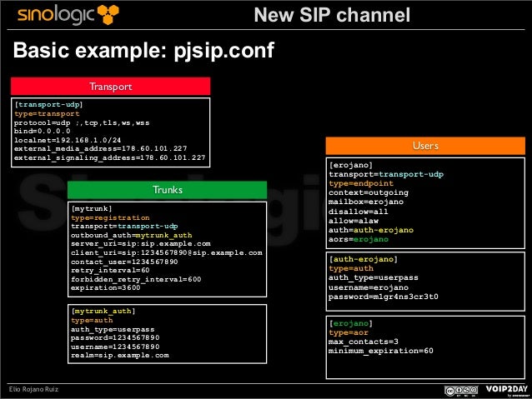Click 'type=auth' in the auth-erojano box
532x399 pixels.
[351, 268]
